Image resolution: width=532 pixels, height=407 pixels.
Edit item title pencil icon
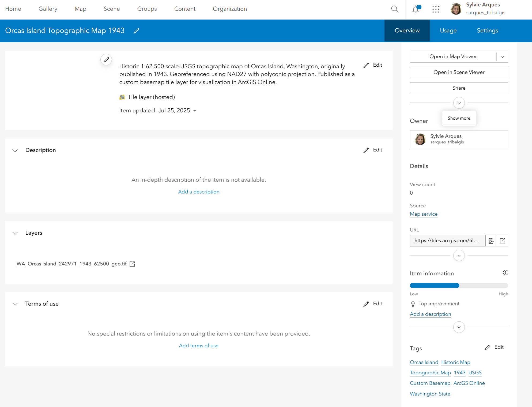click(136, 31)
